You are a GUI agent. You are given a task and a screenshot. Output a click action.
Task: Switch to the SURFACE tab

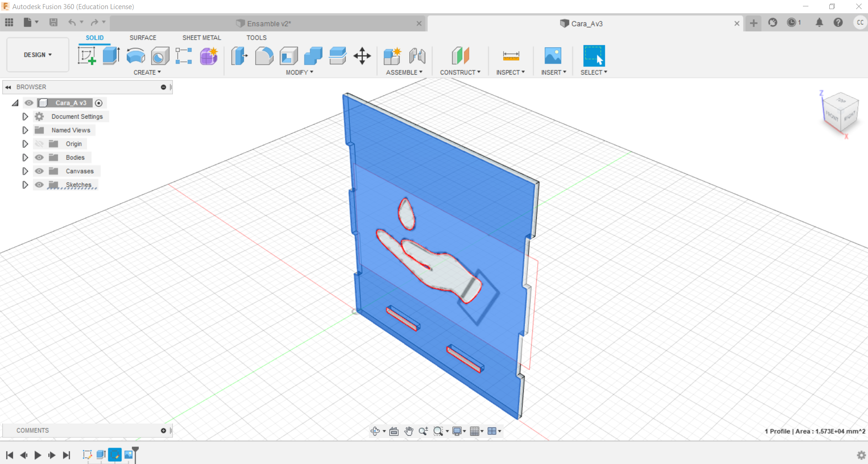143,38
